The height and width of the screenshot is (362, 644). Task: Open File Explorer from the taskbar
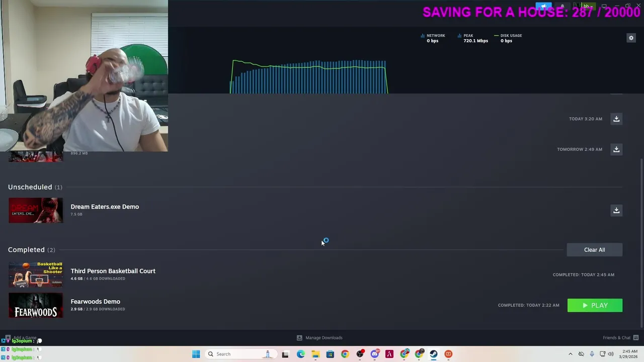click(x=315, y=354)
